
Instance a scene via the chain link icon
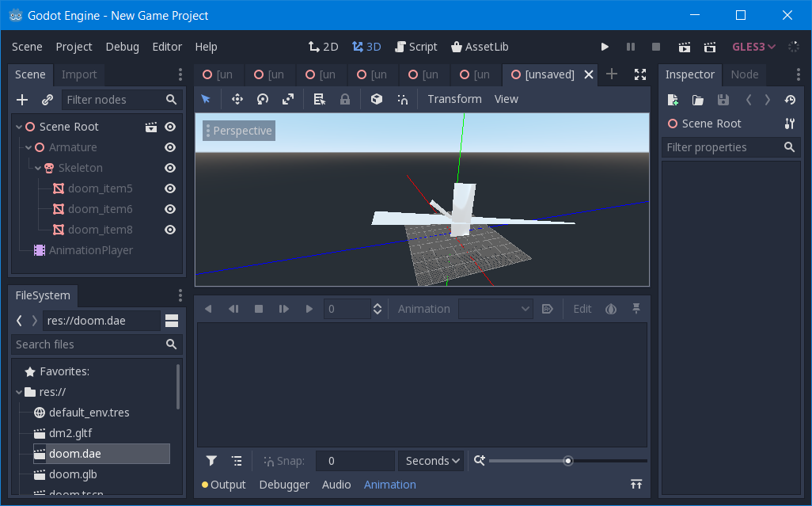point(47,100)
